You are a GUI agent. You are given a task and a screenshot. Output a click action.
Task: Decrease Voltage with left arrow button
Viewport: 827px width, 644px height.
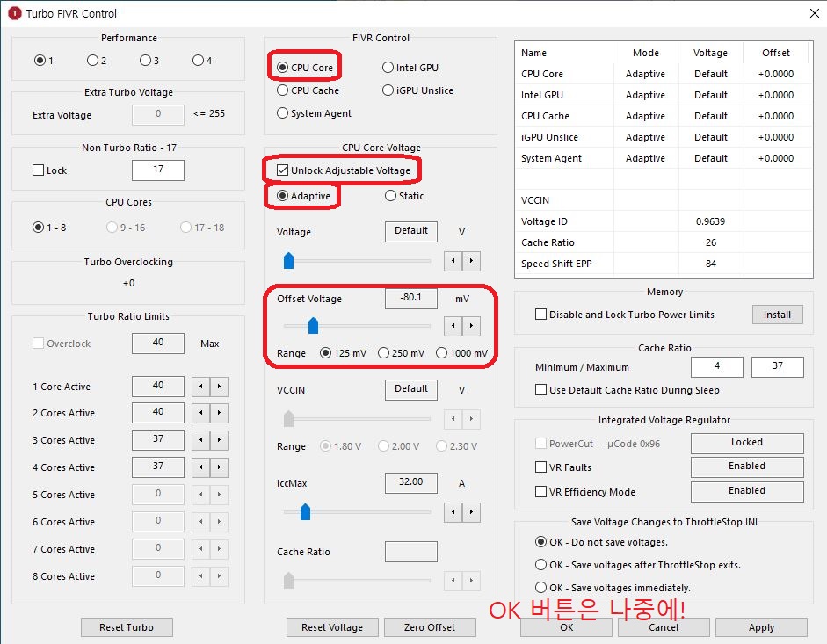pyautogui.click(x=453, y=261)
